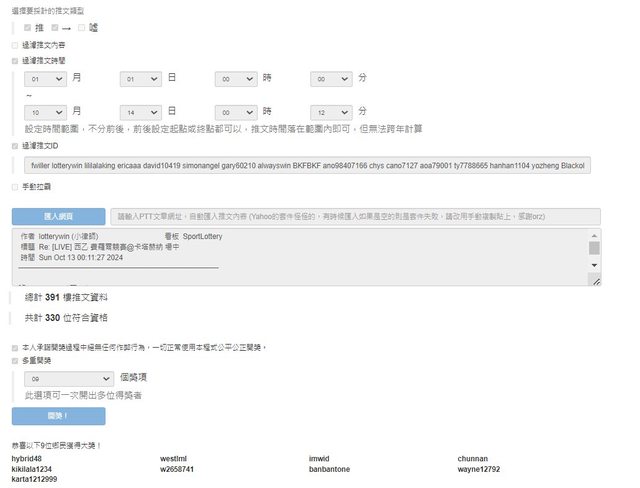The width and height of the screenshot is (640, 488).
Task: Open the number of prizes dropdown
Action: (69, 379)
